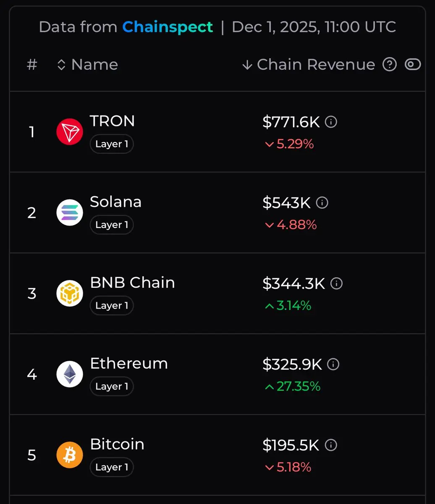Click the # rank column header
Viewport: 435px width, 504px height.
tap(32, 65)
